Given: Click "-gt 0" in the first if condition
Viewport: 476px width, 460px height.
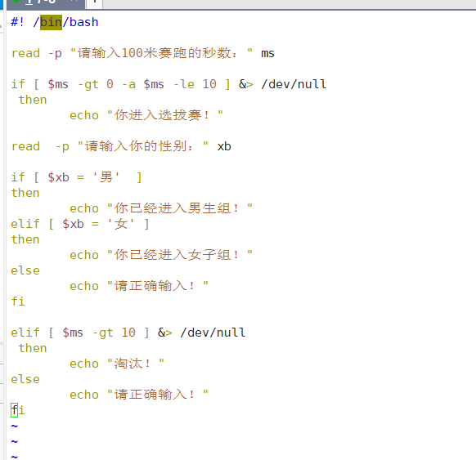Looking at the screenshot, I should [96, 84].
